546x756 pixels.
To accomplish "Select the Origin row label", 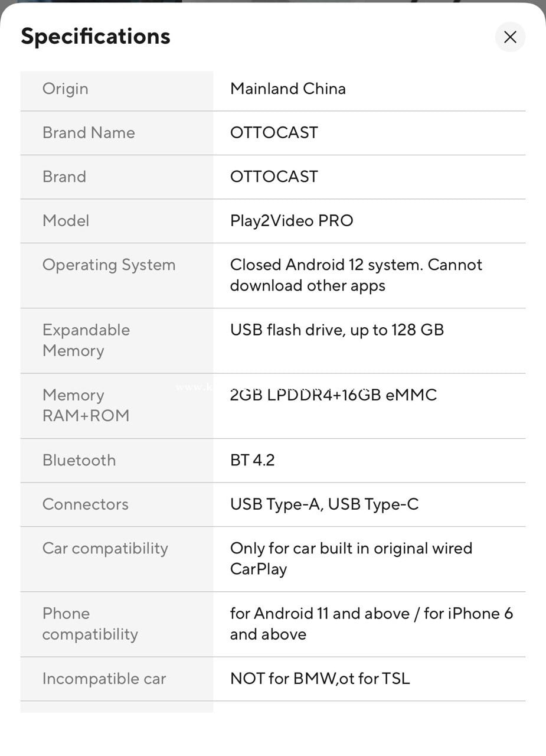I will point(66,89).
